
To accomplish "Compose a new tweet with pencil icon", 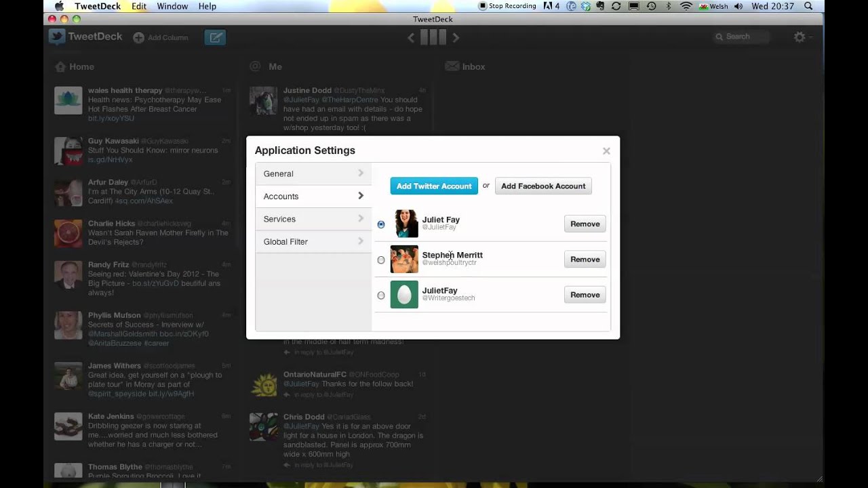I will coord(215,38).
